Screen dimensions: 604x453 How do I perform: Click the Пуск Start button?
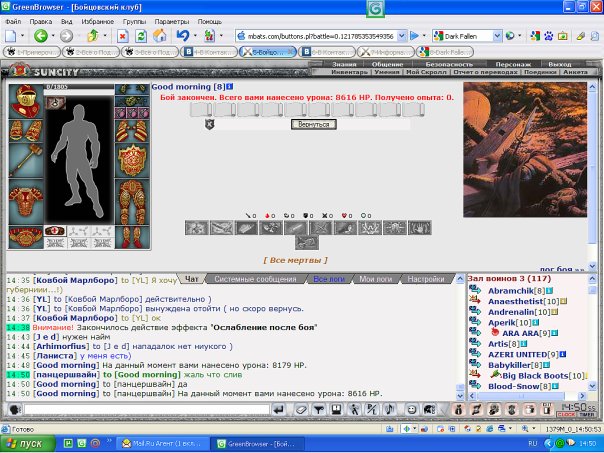coord(27,444)
